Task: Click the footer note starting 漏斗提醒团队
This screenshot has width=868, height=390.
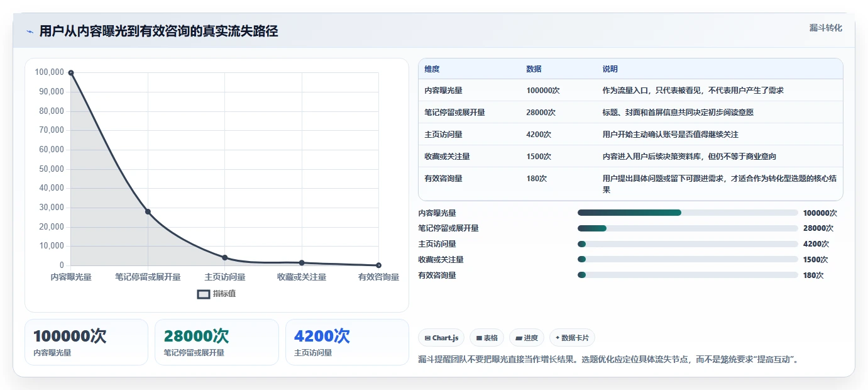Action: 608,360
